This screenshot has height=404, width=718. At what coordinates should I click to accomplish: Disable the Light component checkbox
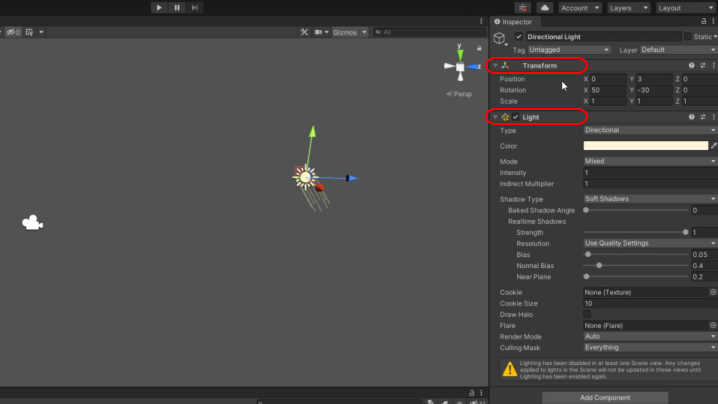(x=516, y=117)
